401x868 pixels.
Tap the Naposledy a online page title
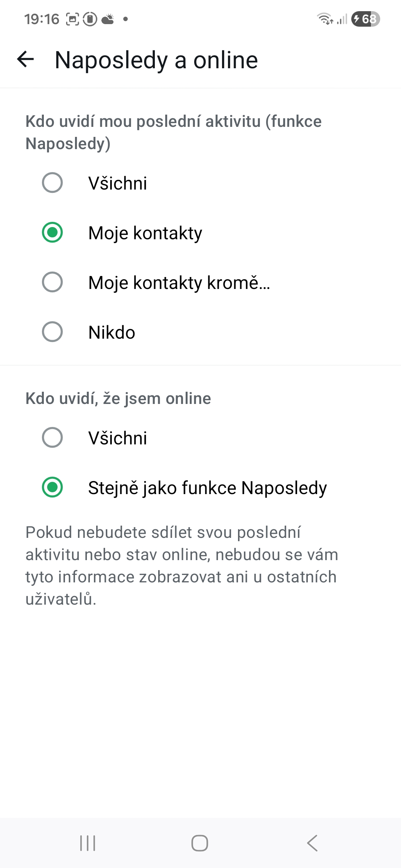tap(156, 60)
